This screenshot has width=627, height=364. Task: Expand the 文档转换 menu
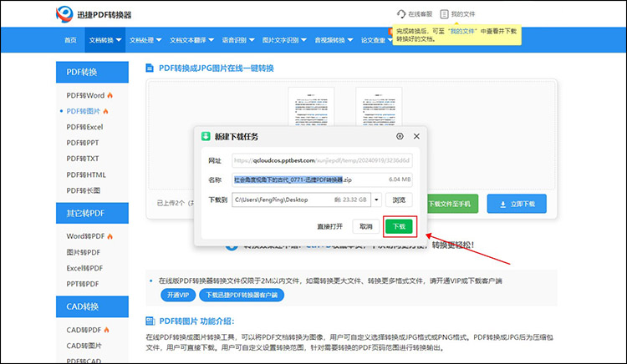tap(104, 40)
